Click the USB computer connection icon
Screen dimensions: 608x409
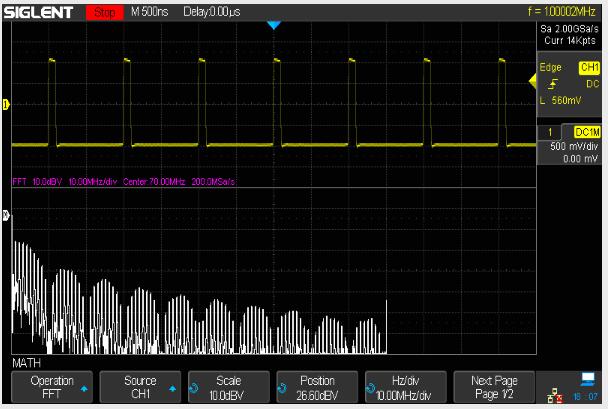[588, 379]
